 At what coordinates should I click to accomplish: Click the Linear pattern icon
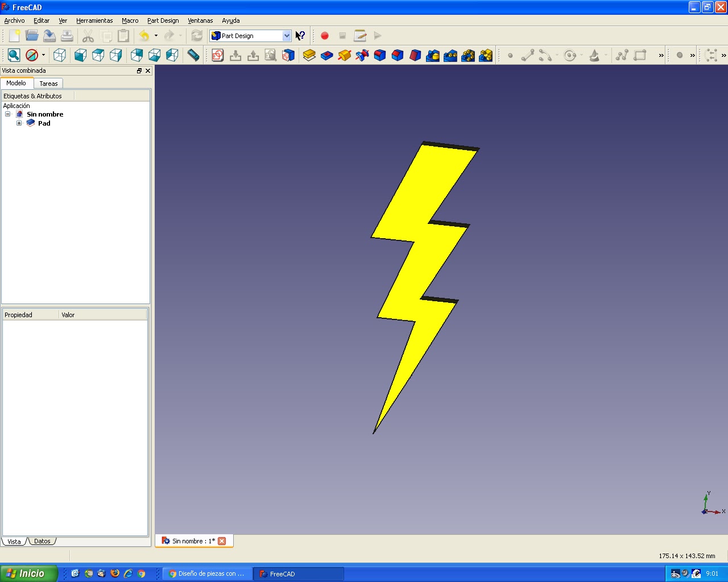450,55
